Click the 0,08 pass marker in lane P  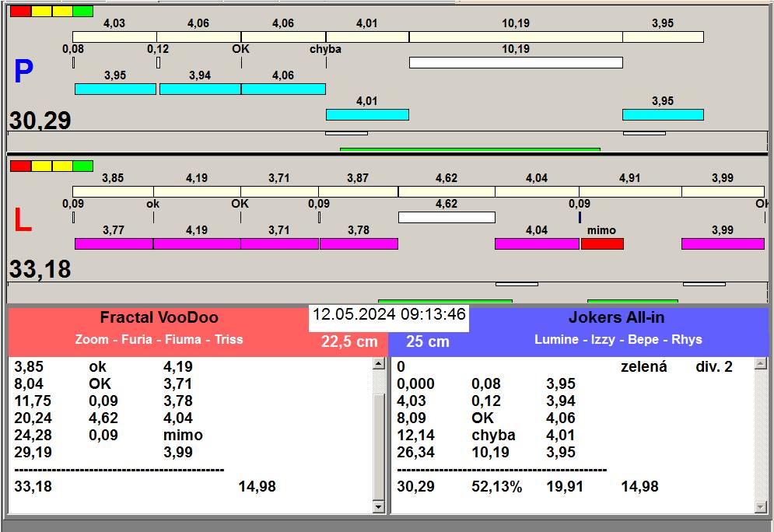[x=74, y=63]
